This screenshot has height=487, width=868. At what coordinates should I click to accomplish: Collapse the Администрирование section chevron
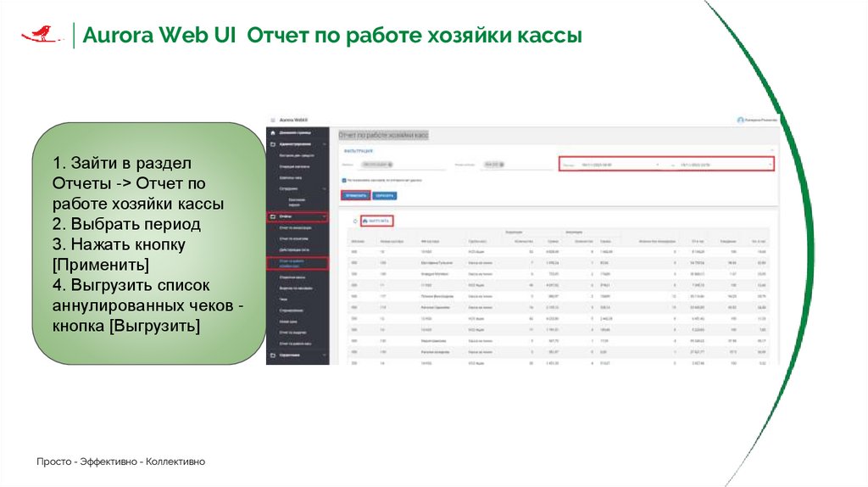pos(325,144)
